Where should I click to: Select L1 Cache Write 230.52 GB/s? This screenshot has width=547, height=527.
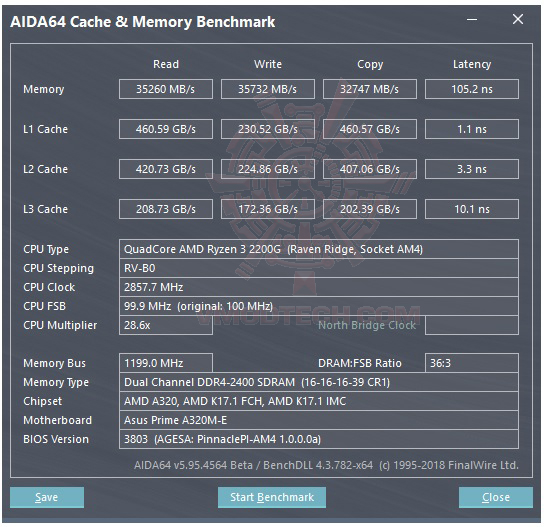point(269,130)
